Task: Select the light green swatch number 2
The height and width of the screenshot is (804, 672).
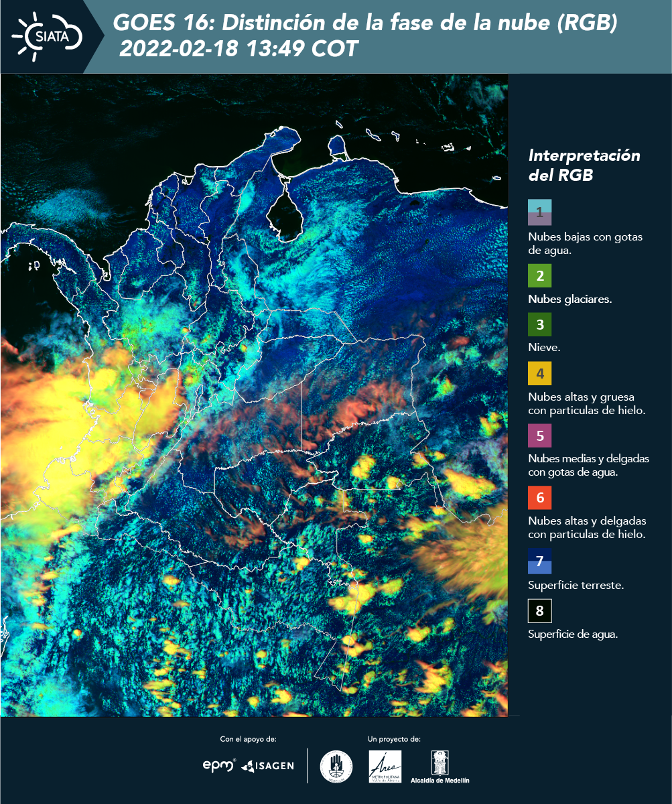Action: point(539,275)
